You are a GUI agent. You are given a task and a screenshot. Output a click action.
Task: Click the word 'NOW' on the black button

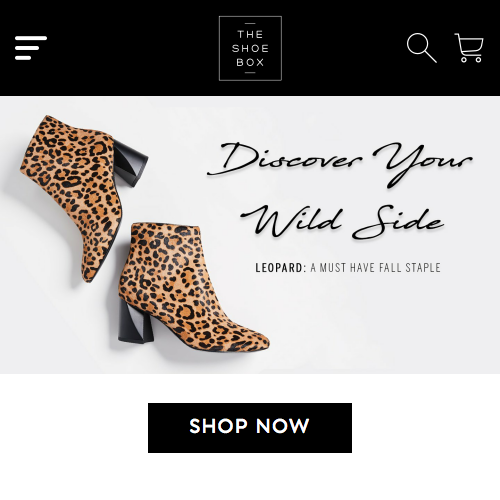(283, 426)
